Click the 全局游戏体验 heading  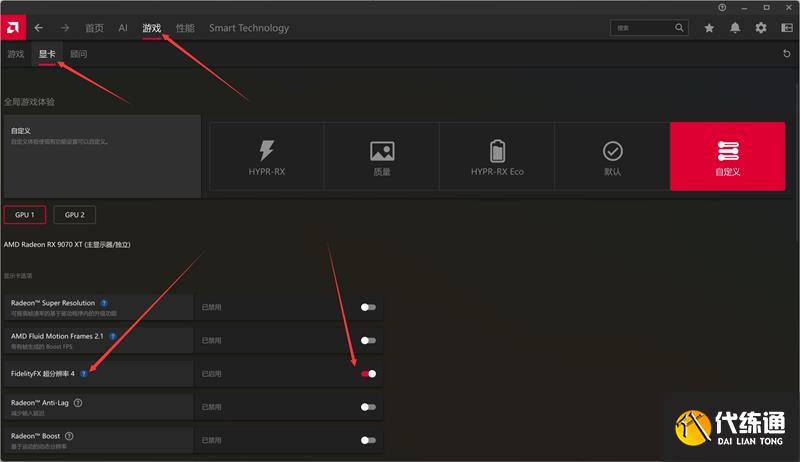pos(29,102)
